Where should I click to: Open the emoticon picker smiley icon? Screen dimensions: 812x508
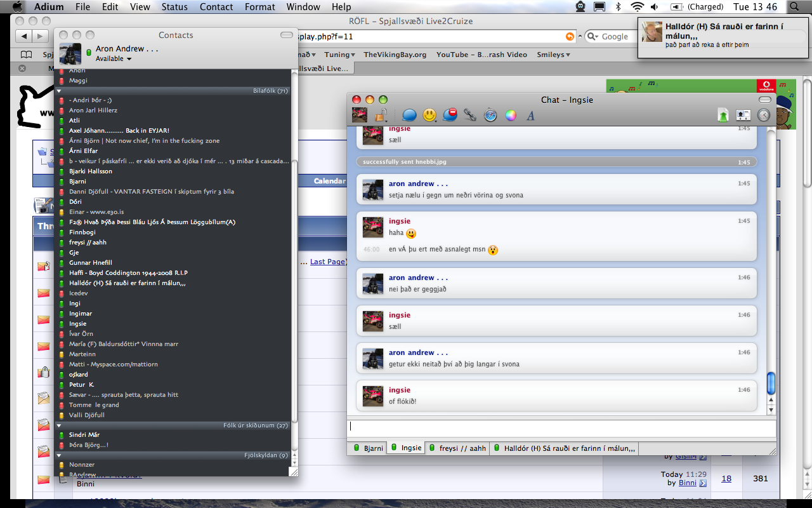coord(429,115)
